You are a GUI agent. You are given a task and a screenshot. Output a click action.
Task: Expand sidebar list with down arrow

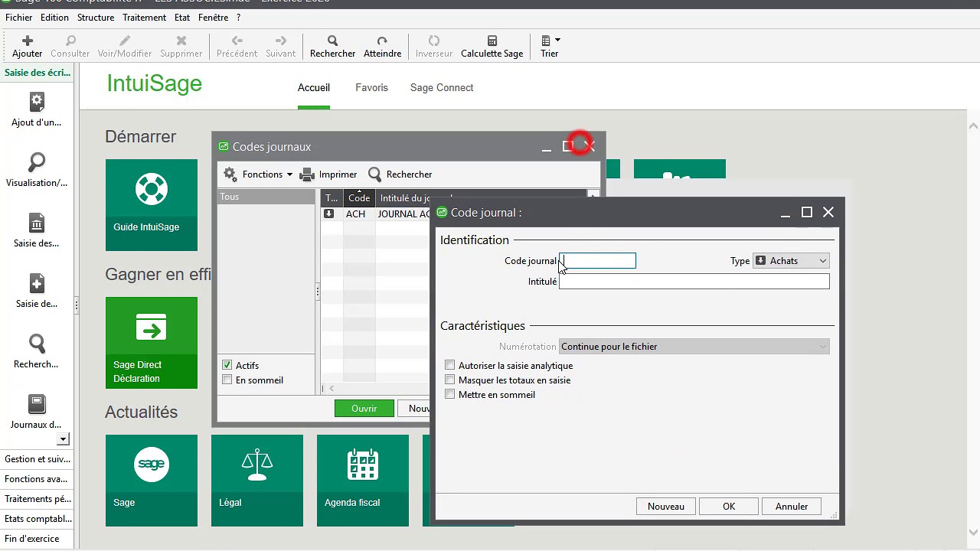coord(64,439)
